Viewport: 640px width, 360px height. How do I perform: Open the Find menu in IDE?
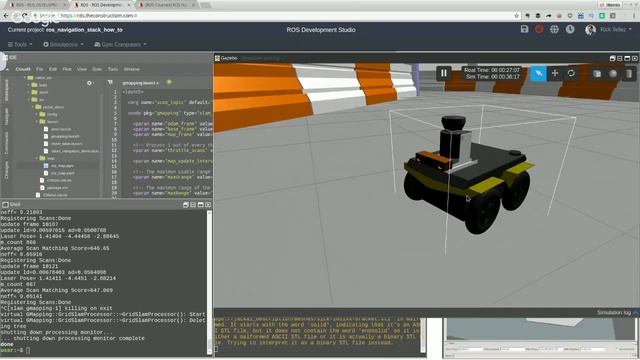[67, 69]
